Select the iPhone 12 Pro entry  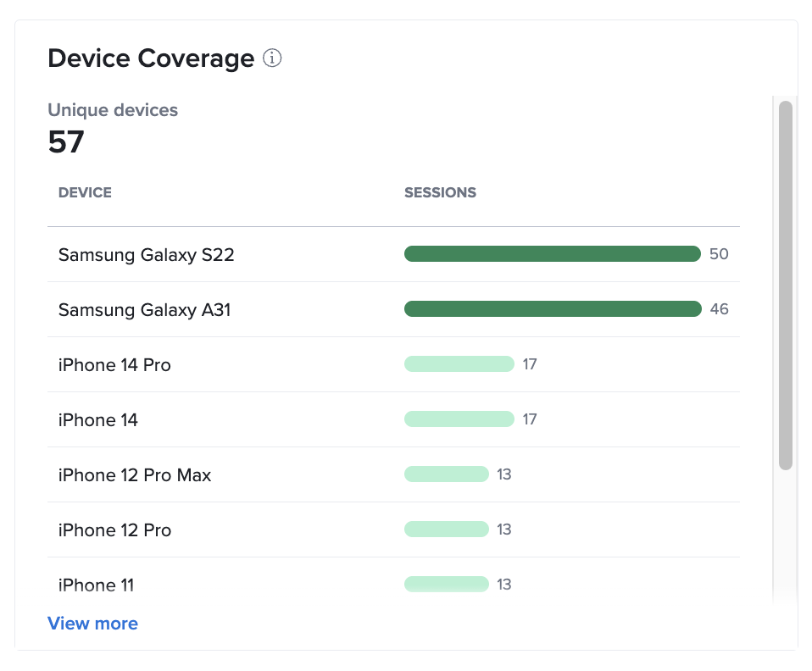114,530
